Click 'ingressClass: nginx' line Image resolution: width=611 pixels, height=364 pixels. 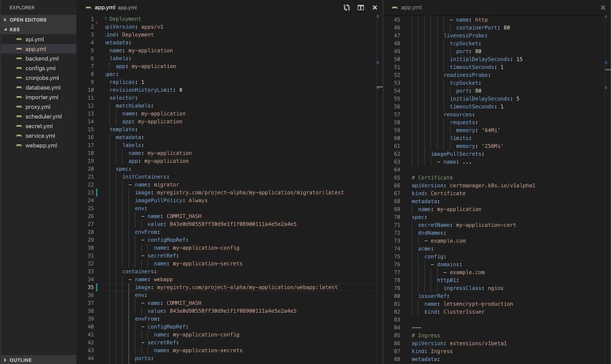473,288
